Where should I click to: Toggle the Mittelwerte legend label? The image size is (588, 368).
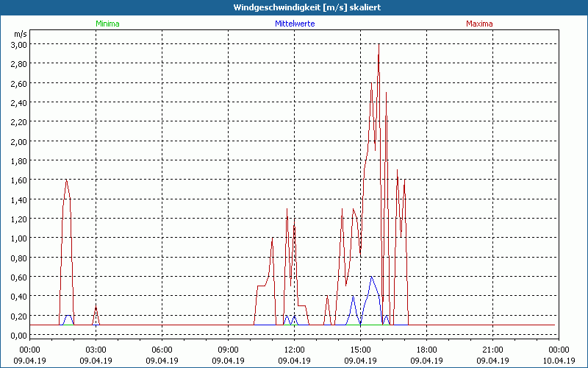coord(295,24)
